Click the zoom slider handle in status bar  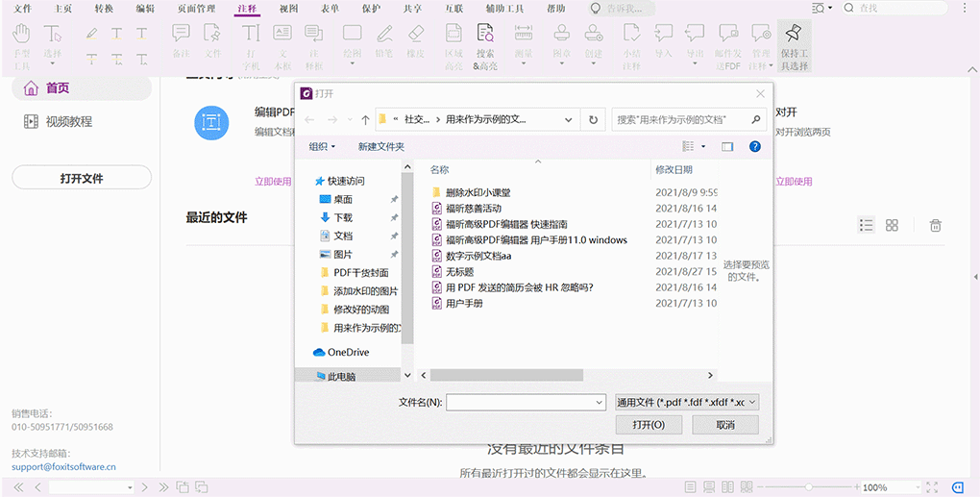pos(809,487)
